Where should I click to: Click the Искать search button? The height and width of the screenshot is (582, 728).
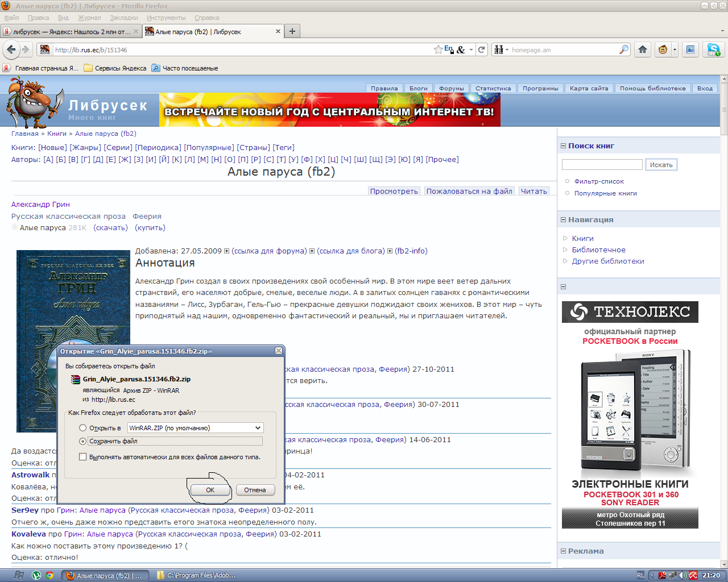click(x=661, y=165)
